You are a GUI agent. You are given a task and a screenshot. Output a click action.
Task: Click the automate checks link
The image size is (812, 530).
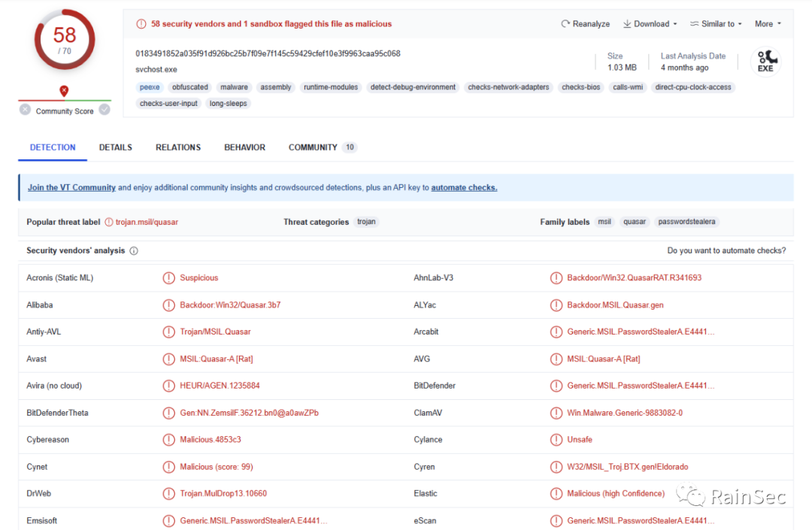coord(464,187)
